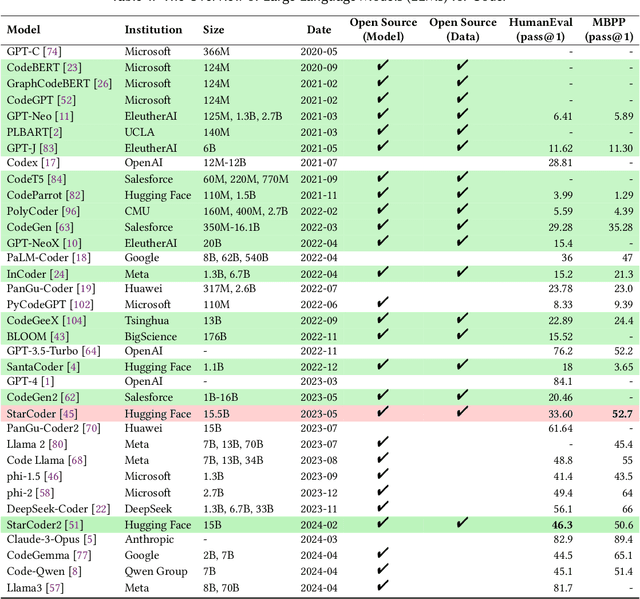640x599 pixels.
Task: Click model checkmark in PyCodeGPT row
Action: click(382, 303)
